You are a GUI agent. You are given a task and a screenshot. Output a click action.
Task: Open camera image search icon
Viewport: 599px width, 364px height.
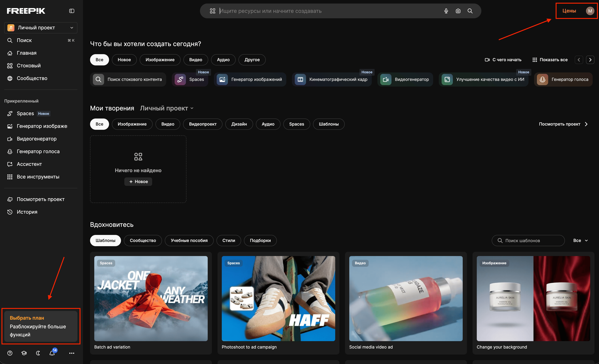[x=458, y=11]
